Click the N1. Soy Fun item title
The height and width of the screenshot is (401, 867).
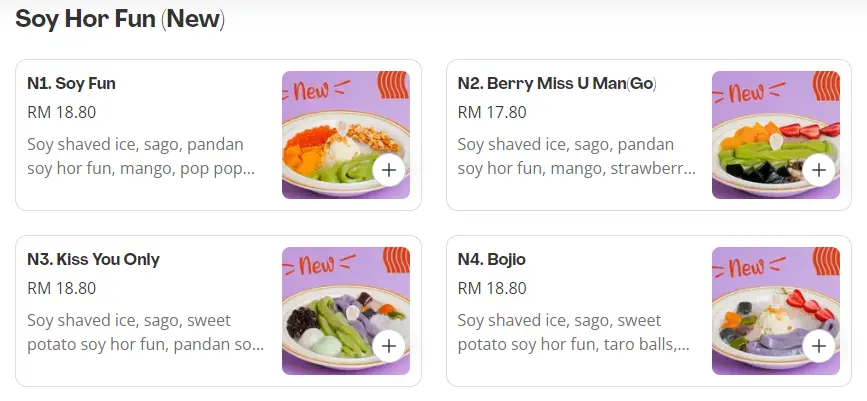(x=72, y=84)
